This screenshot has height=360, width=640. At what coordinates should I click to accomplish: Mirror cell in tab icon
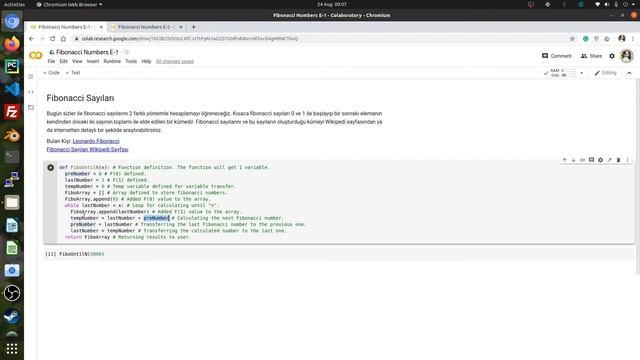(609, 160)
